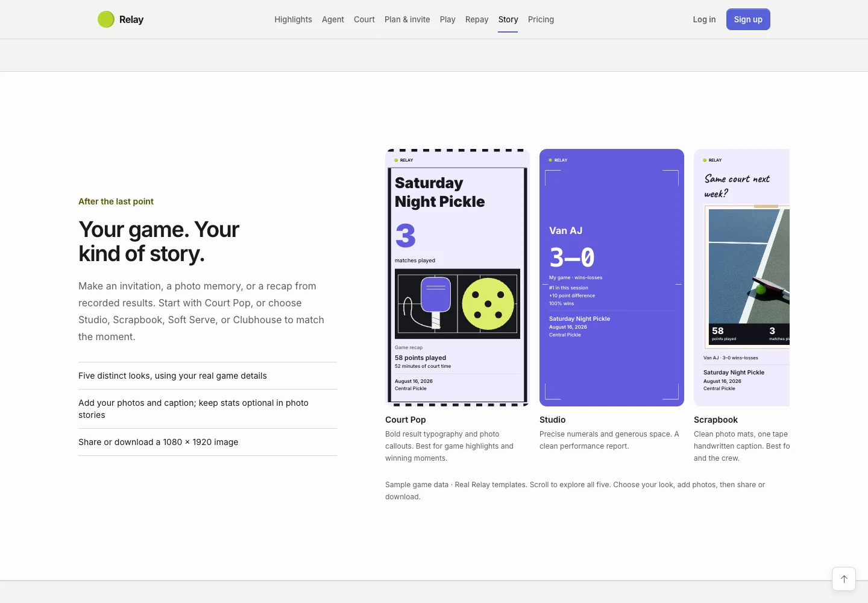Open Plan & invite in navigation
The width and height of the screenshot is (868, 603).
[x=407, y=19]
